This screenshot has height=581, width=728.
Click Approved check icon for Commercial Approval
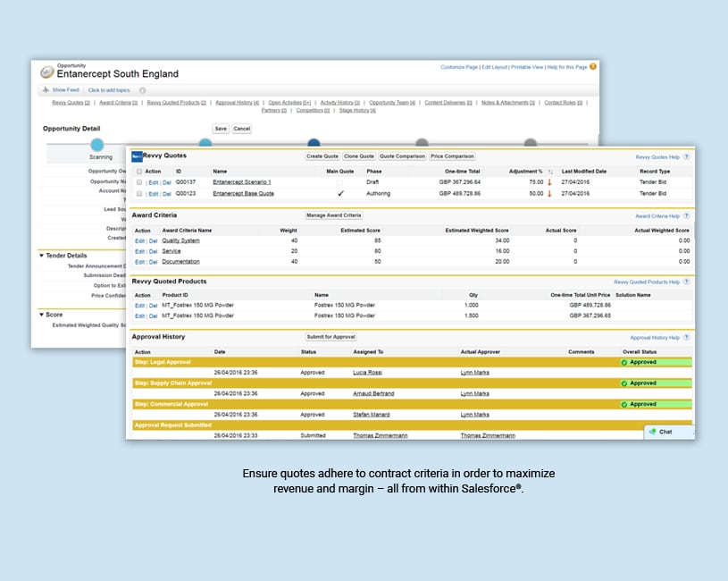click(624, 404)
